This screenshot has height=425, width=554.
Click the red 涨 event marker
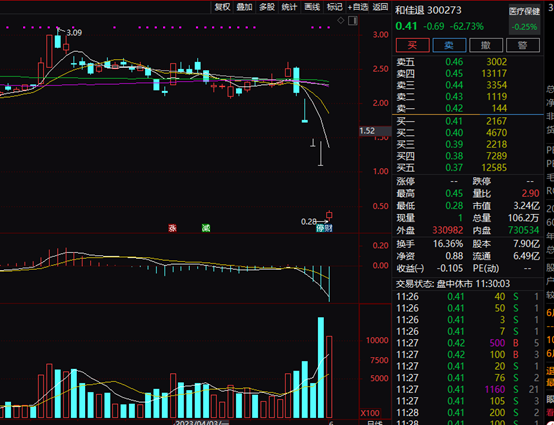(172, 228)
